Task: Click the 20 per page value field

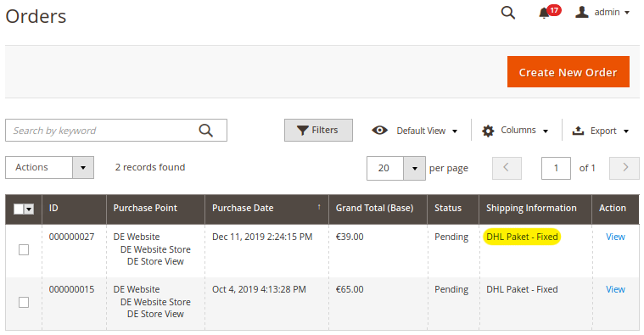Action: pyautogui.click(x=385, y=168)
